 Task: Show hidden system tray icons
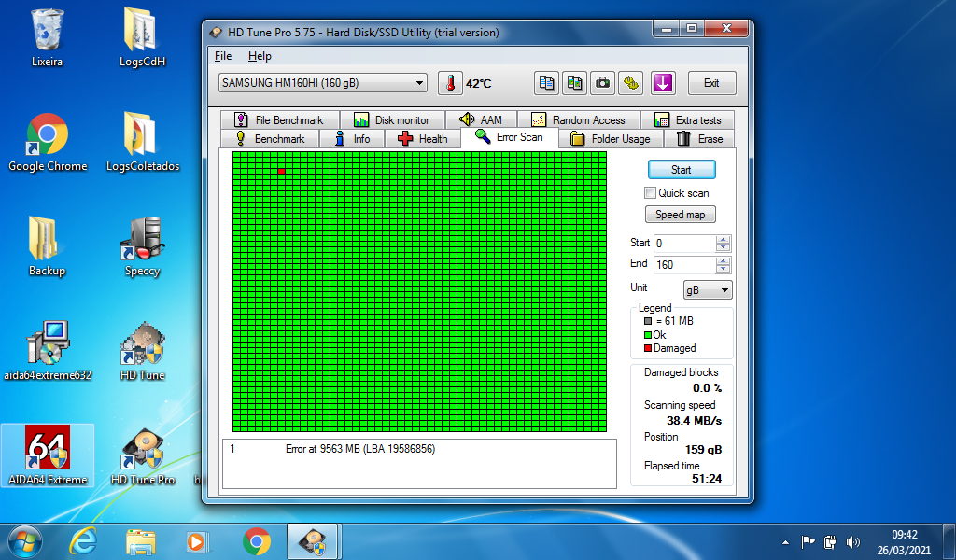pyautogui.click(x=785, y=541)
